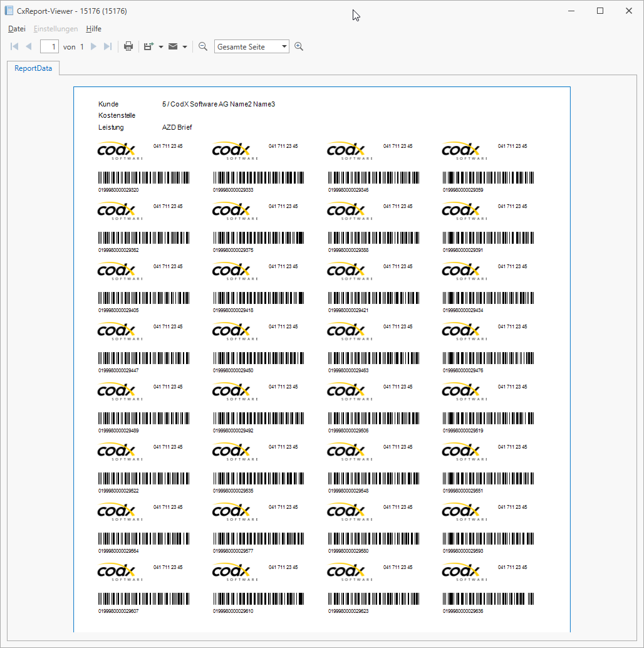The image size is (644, 648).
Task: Click barcode number 0199980000029434
Action: 463,310
